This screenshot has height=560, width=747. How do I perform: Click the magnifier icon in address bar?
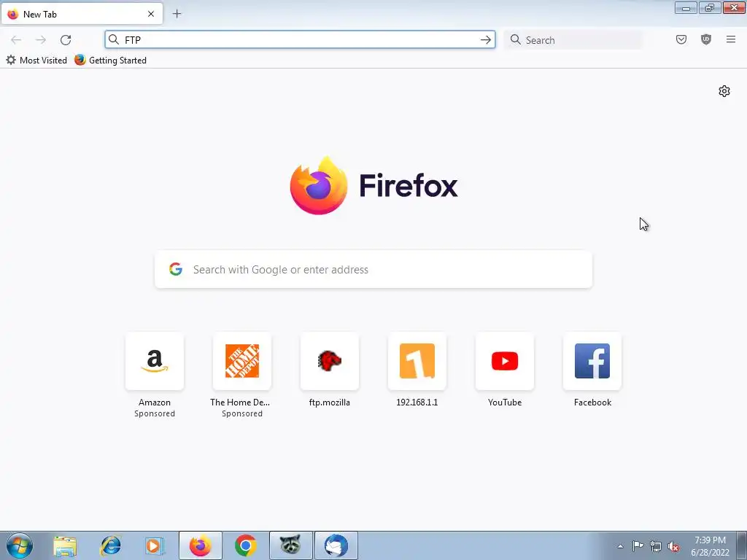click(x=113, y=39)
